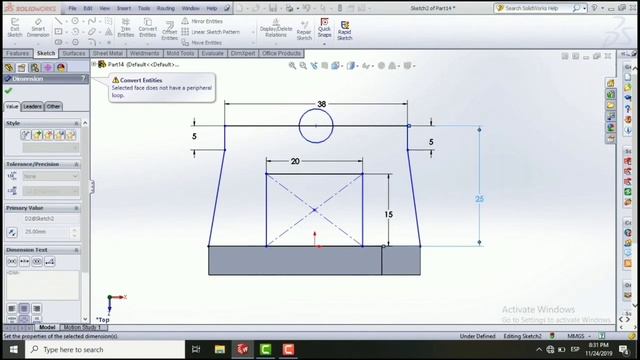The height and width of the screenshot is (360, 640).
Task: Switch to the Features ribbon tab
Action: [18, 53]
